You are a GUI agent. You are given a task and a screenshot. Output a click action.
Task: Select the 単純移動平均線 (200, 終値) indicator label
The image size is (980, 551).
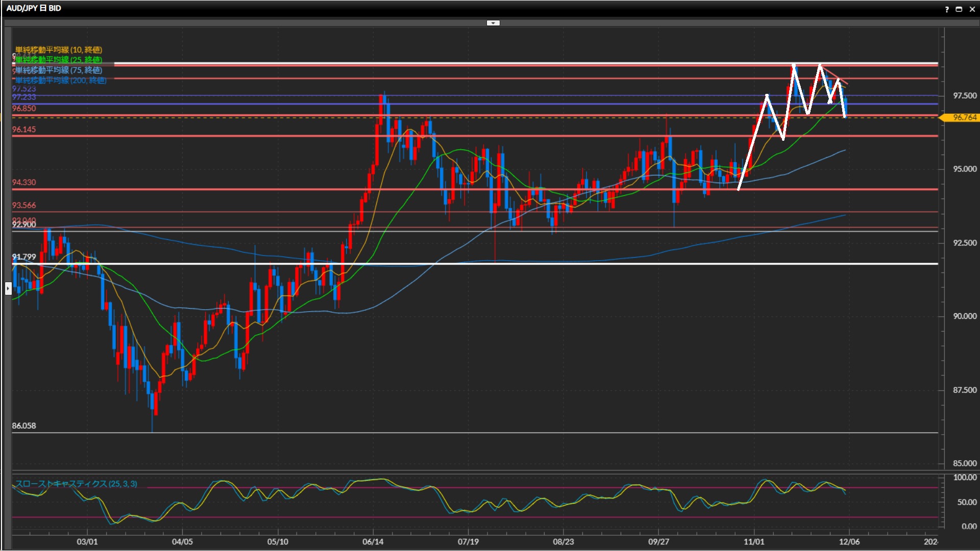coord(61,80)
